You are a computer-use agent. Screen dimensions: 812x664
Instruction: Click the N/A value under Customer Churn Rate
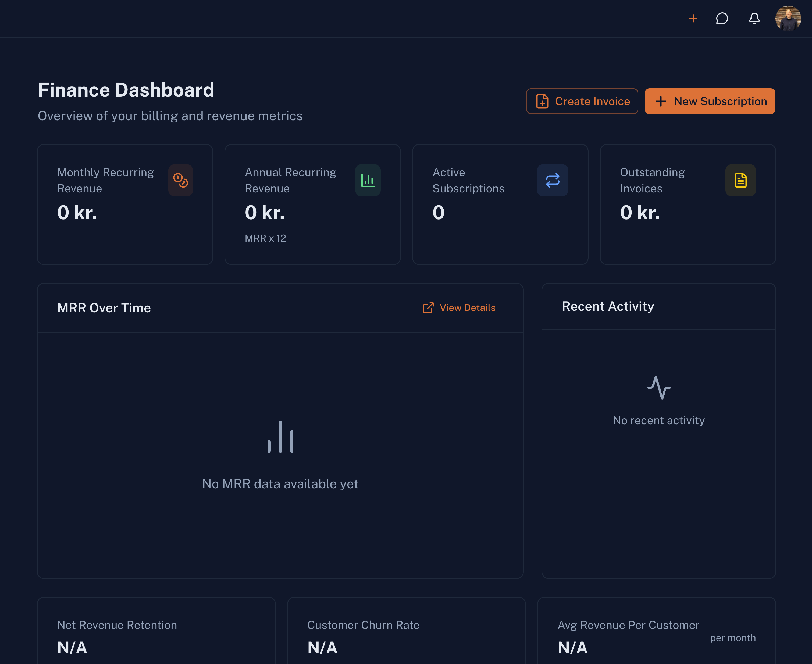click(322, 648)
